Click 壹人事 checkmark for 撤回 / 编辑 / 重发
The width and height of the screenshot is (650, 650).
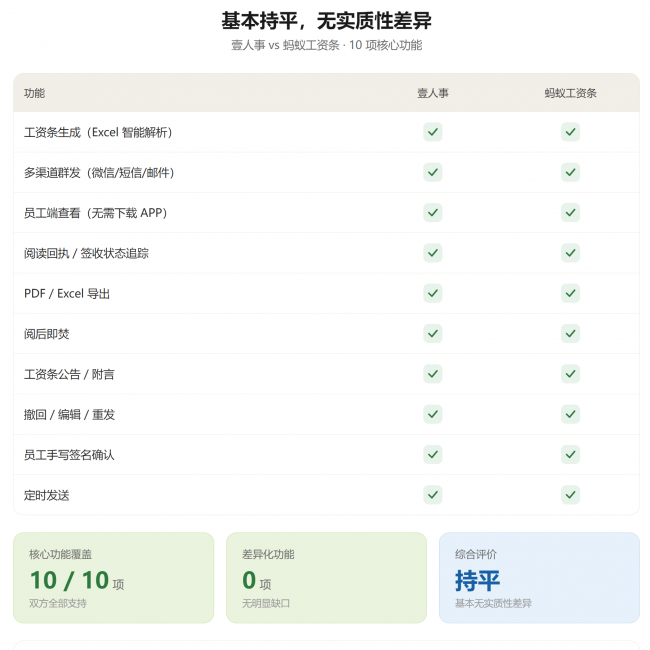coord(432,414)
